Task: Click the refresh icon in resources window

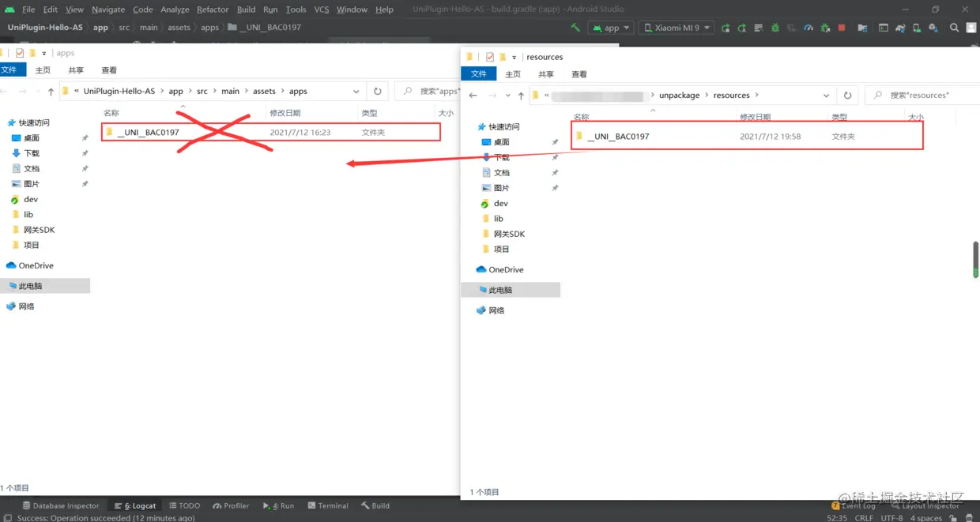Action: tap(848, 96)
